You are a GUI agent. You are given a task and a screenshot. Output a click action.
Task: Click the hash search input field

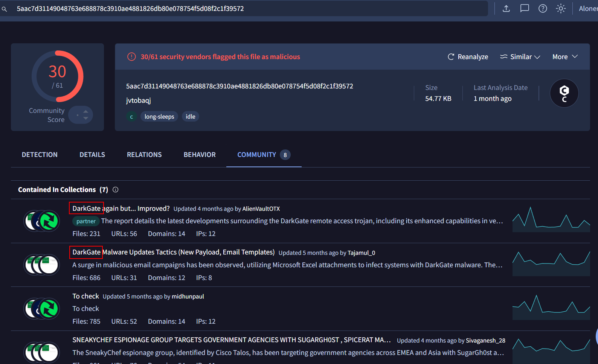tap(249, 9)
